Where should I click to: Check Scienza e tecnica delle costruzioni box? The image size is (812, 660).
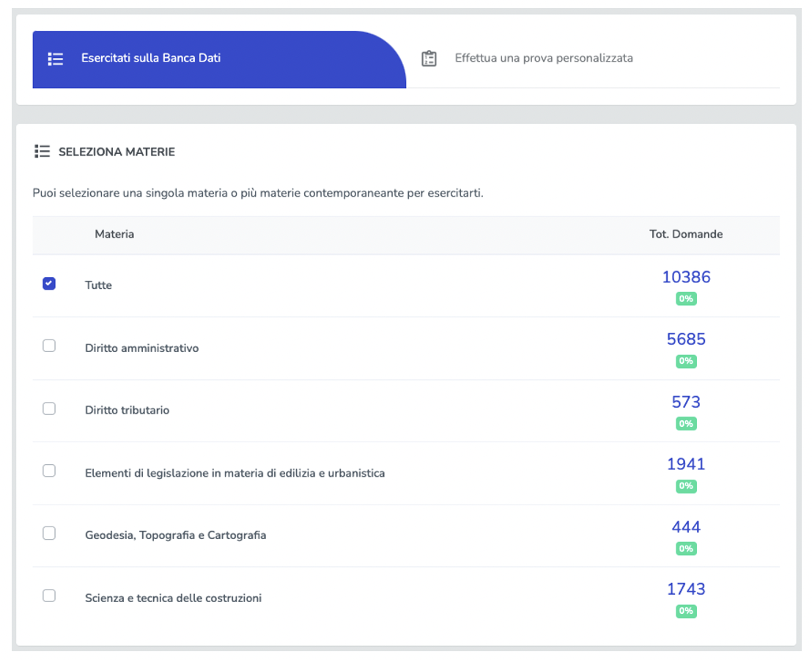(49, 595)
